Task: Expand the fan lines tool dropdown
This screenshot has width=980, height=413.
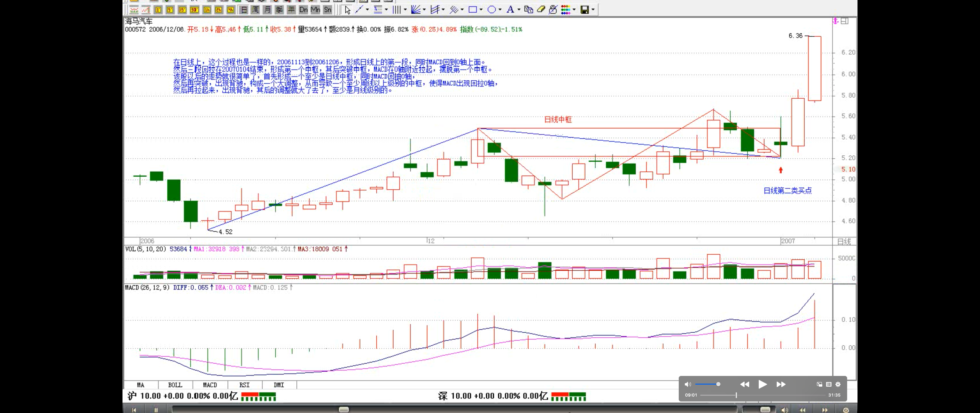Action: (424, 10)
